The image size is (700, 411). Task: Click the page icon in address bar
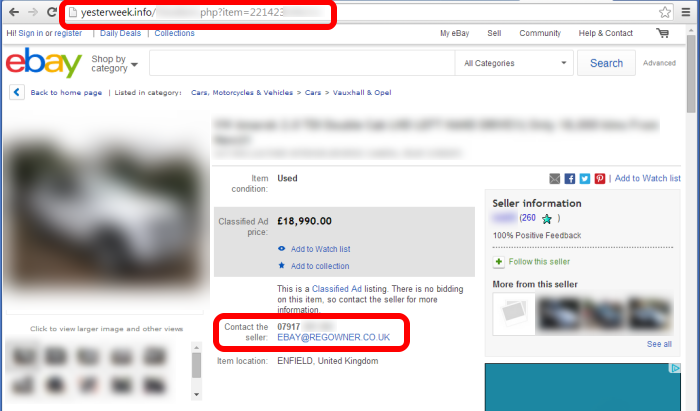(73, 12)
